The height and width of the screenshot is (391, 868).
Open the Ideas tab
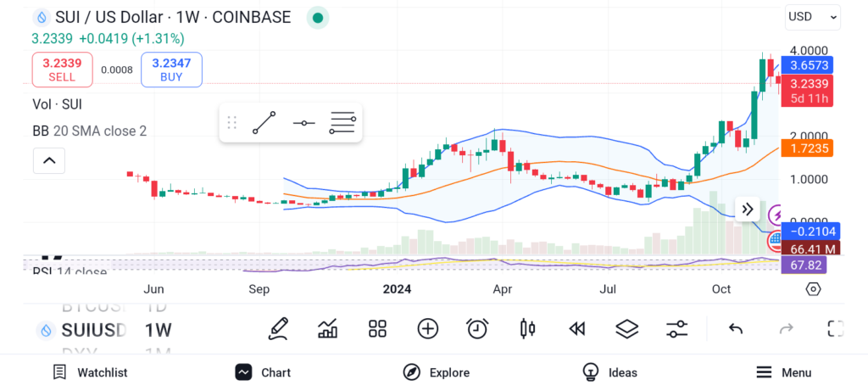click(609, 372)
